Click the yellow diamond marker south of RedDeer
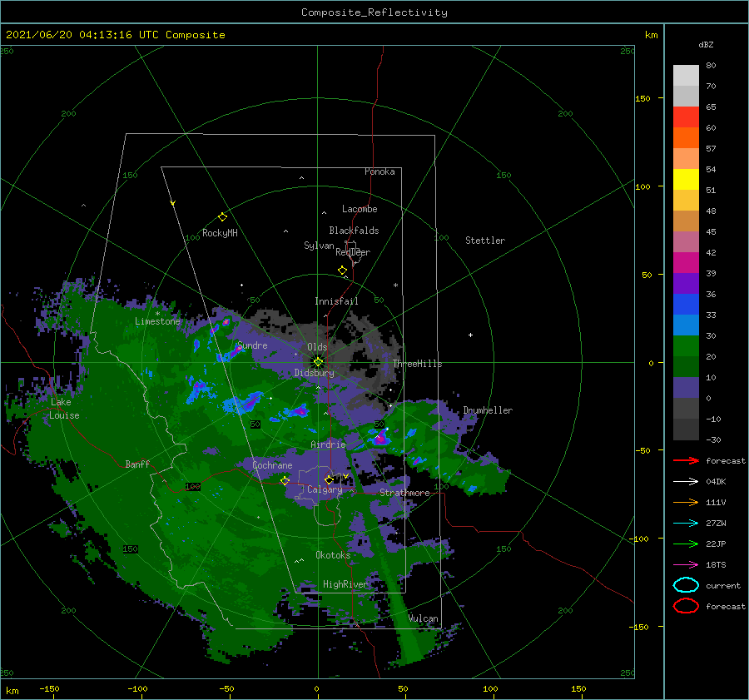 343,271
